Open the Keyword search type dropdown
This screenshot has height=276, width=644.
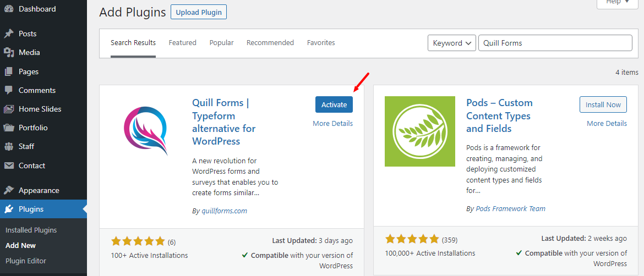(x=452, y=43)
